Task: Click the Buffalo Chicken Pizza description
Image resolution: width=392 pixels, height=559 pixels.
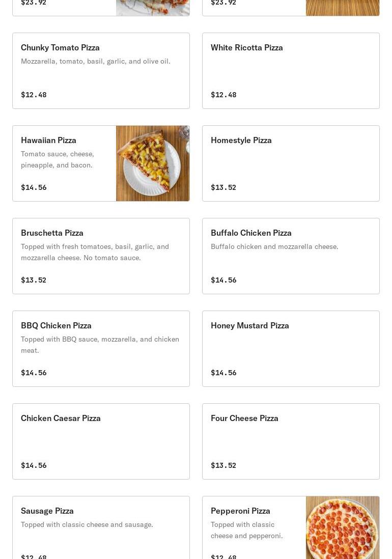Action: tap(274, 246)
